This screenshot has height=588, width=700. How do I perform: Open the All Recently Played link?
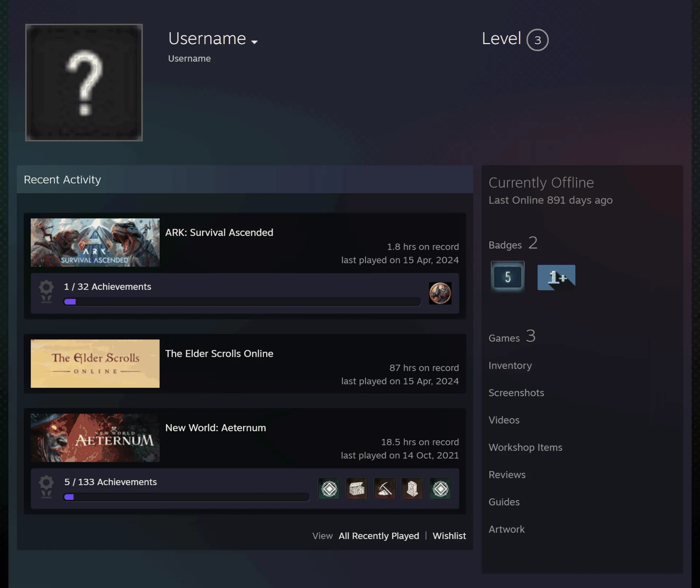379,536
